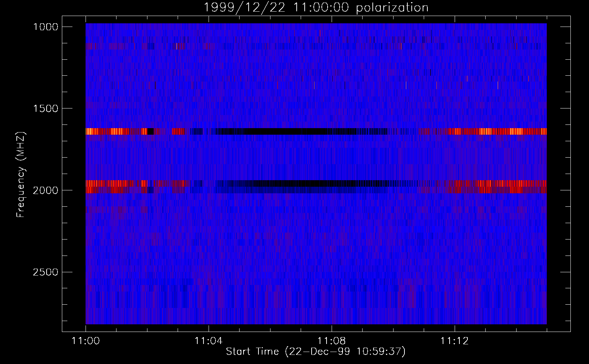Screen dimensions: 589x364
Task: Click the 11:00 time tick label
Action: pos(86,341)
